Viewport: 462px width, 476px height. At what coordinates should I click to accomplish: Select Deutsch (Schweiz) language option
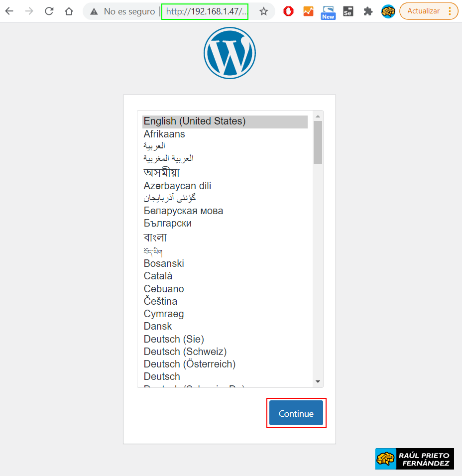click(x=185, y=352)
